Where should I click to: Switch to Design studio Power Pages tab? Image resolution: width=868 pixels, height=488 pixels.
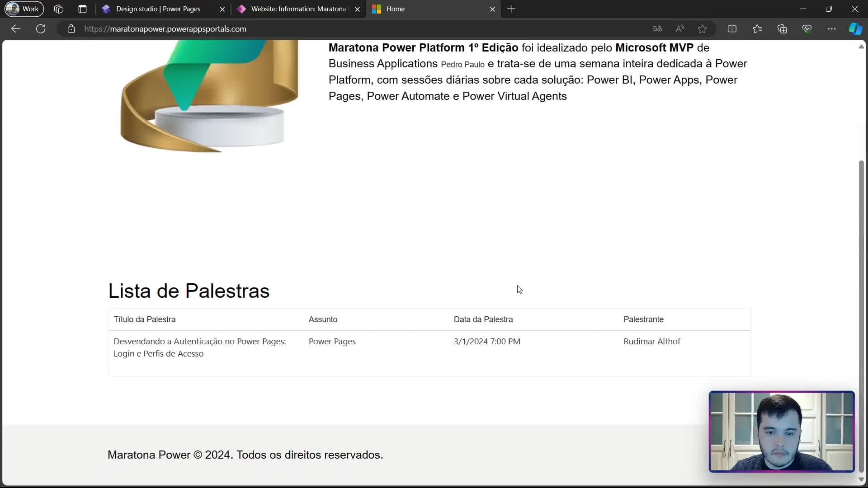[158, 9]
